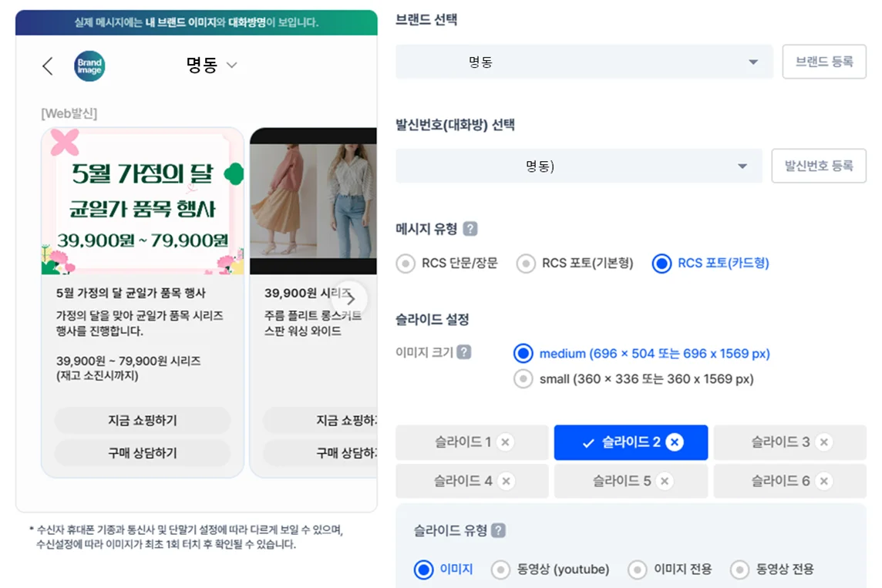The width and height of the screenshot is (882, 588).
Task: Remove 슬라이드 6 with its X icon
Action: pyautogui.click(x=824, y=481)
